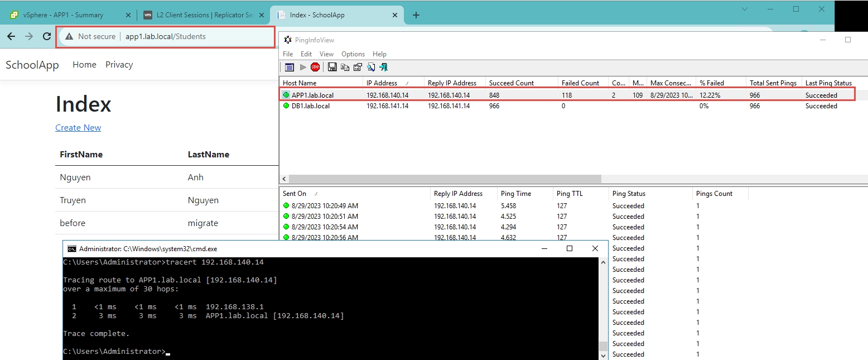Click the Find magnifier icon in PingInfoView
868x360 pixels.
click(x=370, y=67)
